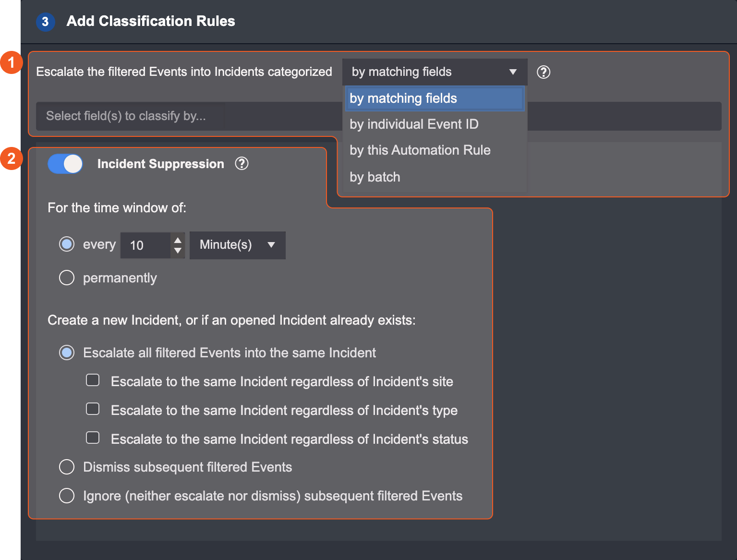The image size is (737, 560).
Task: Click orange callout marker number 2
Action: click(12, 158)
